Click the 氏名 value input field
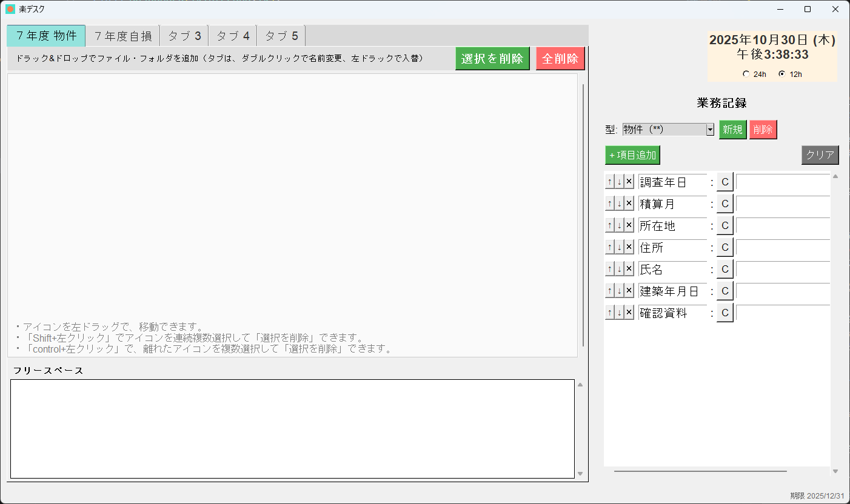This screenshot has height=504, width=850. [x=782, y=269]
